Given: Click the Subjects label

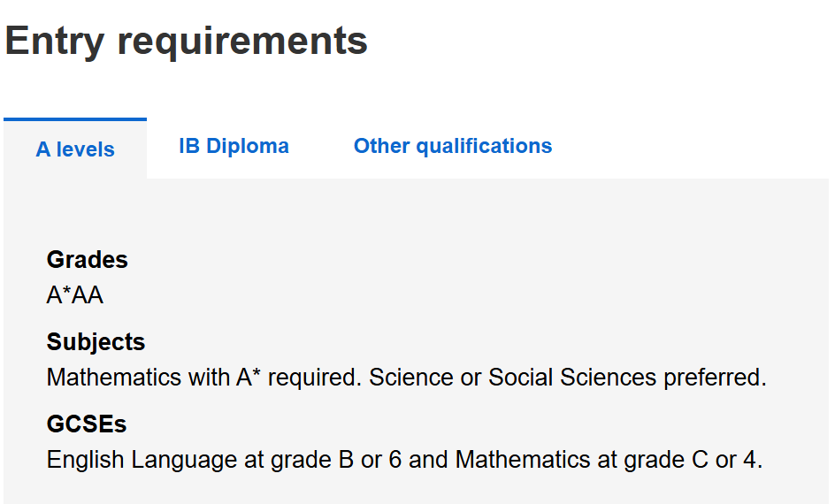Looking at the screenshot, I should (96, 342).
